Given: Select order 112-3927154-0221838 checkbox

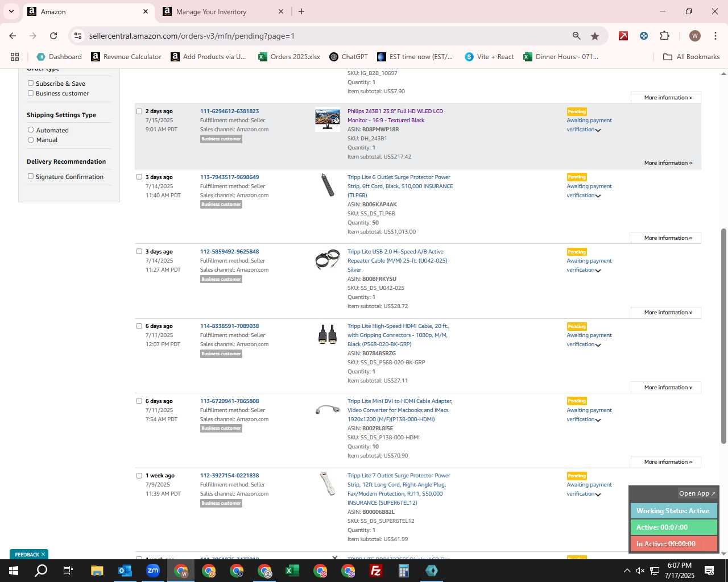Looking at the screenshot, I should coord(139,476).
